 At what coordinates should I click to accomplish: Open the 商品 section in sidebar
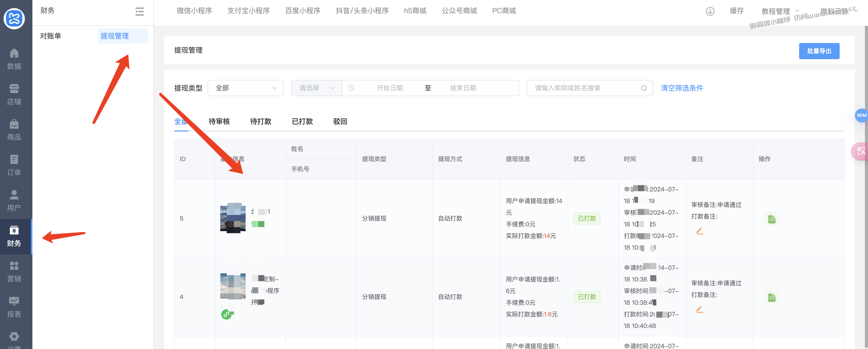coord(14,129)
